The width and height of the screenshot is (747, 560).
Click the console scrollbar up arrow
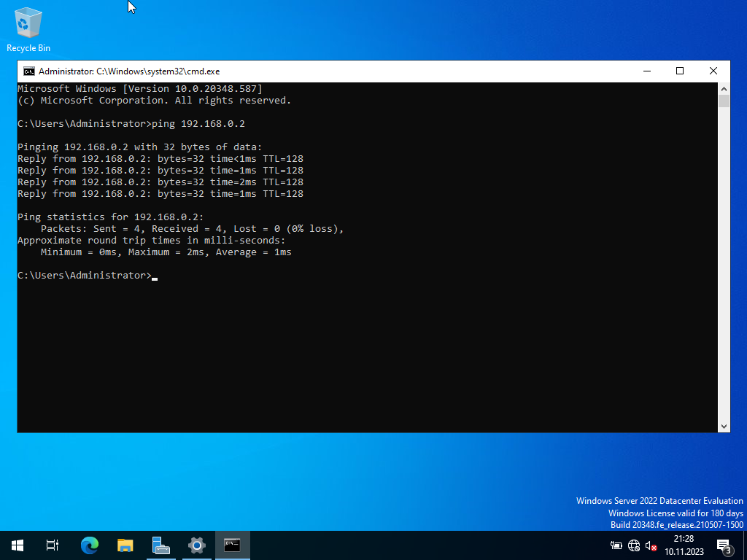click(x=724, y=88)
